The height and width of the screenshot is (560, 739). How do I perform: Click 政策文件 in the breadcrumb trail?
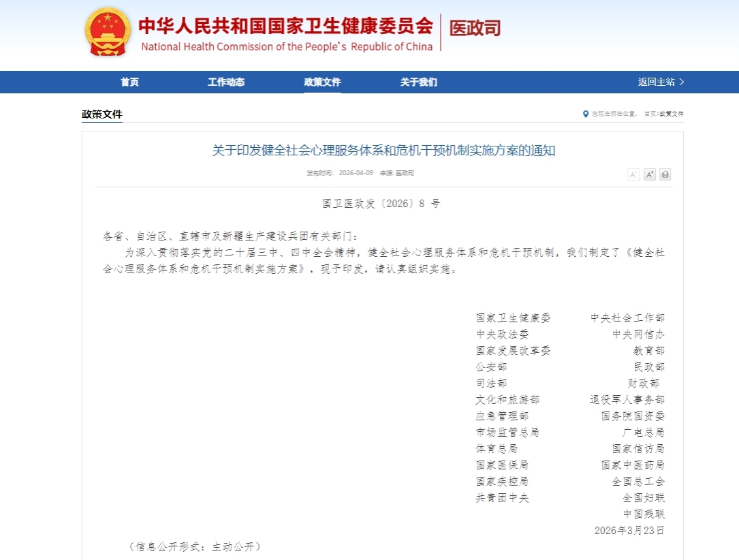click(x=673, y=114)
